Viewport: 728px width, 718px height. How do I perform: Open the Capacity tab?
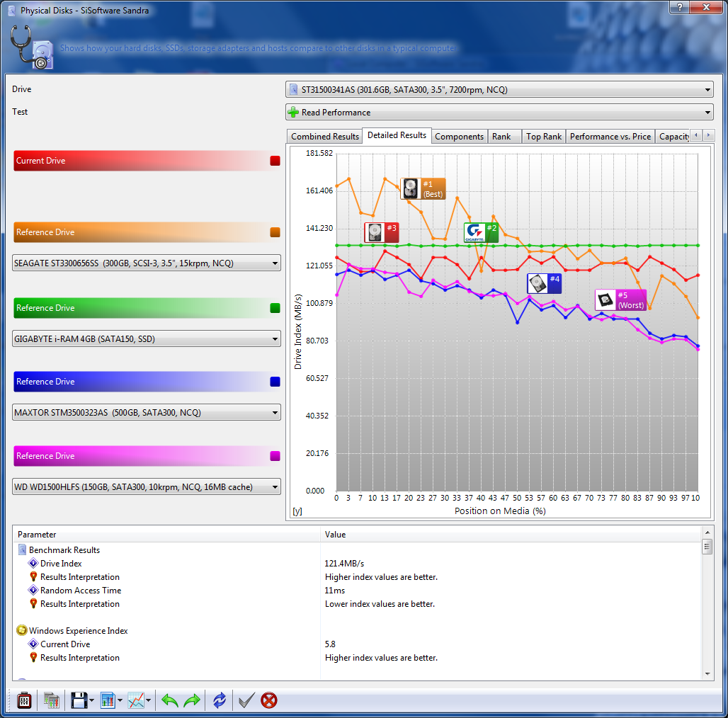[x=673, y=137]
